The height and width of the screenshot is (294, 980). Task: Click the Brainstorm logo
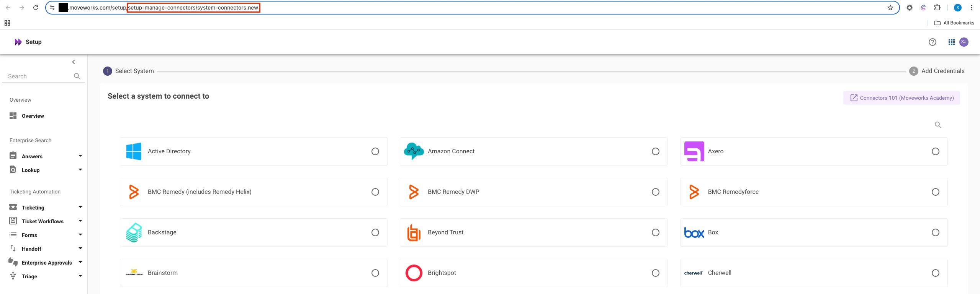click(134, 273)
